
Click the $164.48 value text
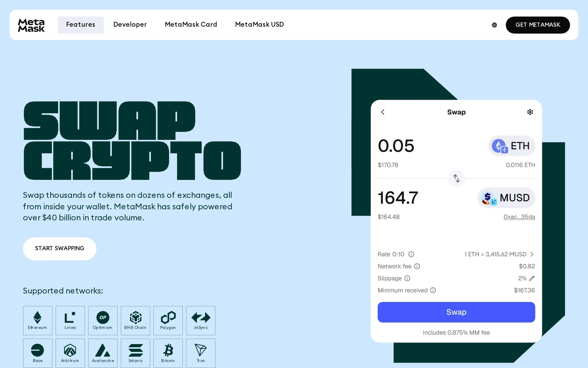click(x=389, y=217)
